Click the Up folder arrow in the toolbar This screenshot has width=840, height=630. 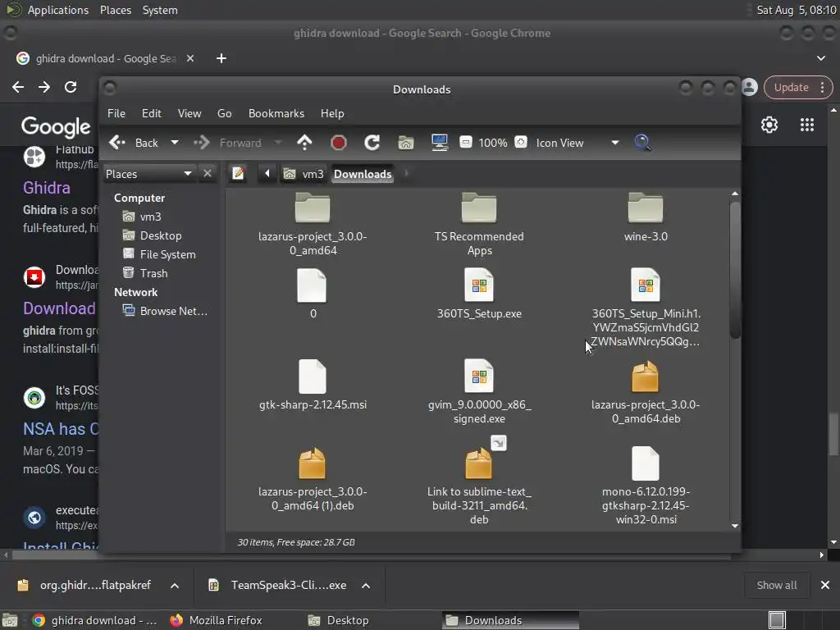tap(304, 143)
